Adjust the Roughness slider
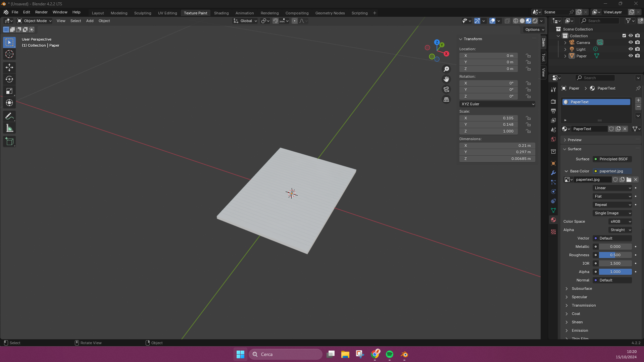 pos(615,255)
